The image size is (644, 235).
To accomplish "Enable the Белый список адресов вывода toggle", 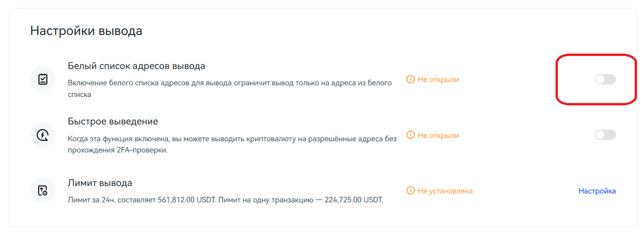I will (605, 79).
